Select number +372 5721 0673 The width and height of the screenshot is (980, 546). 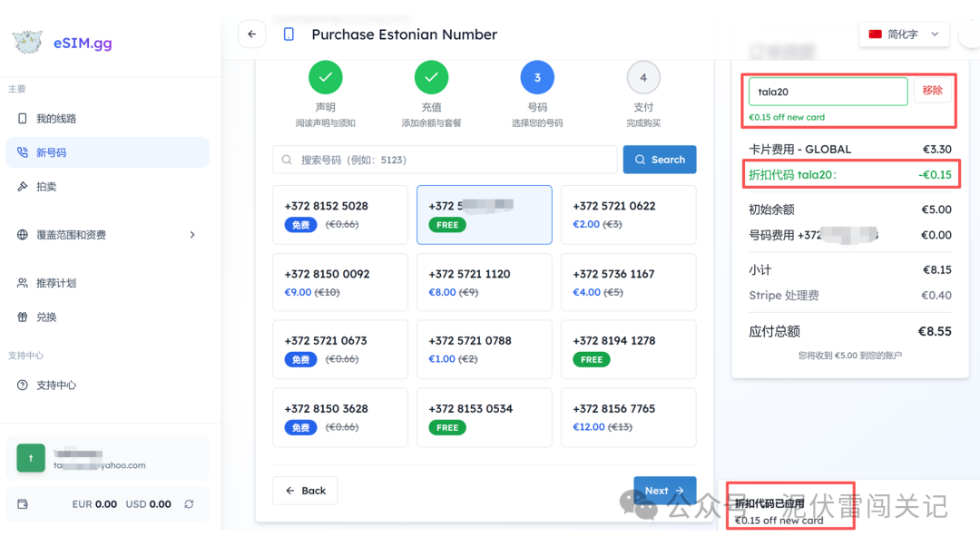click(340, 349)
